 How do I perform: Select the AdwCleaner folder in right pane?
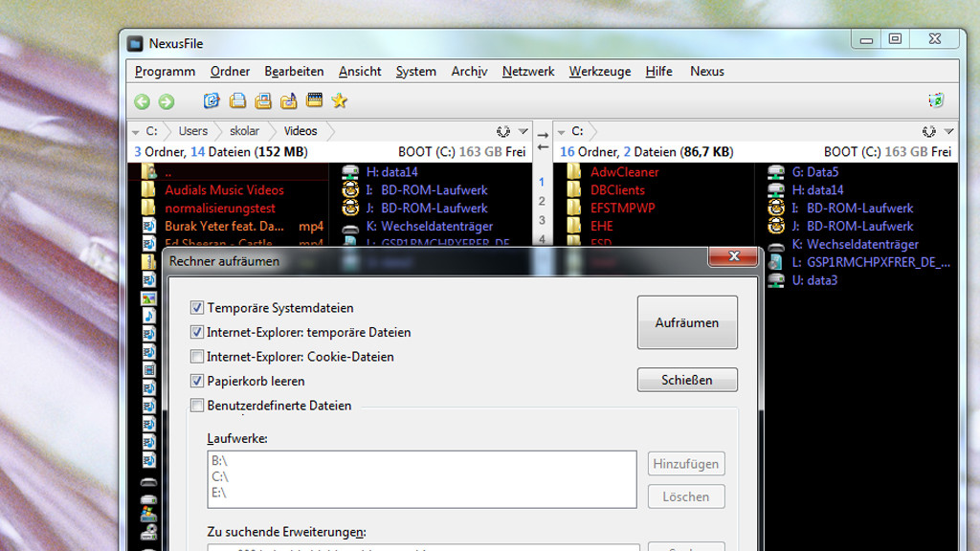pyautogui.click(x=624, y=172)
